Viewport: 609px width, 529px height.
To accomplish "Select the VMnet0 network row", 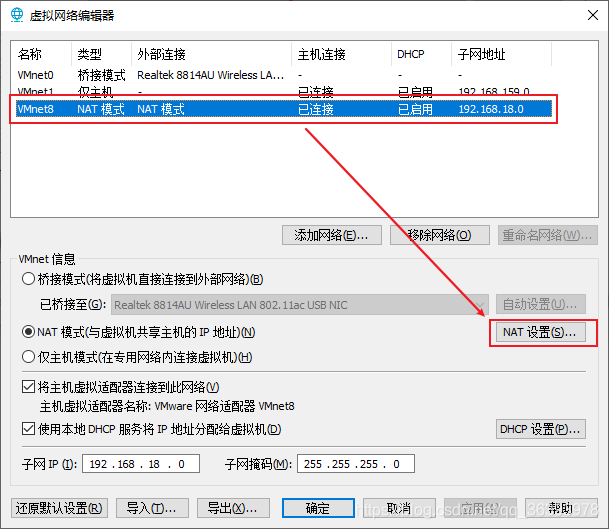I will click(284, 75).
